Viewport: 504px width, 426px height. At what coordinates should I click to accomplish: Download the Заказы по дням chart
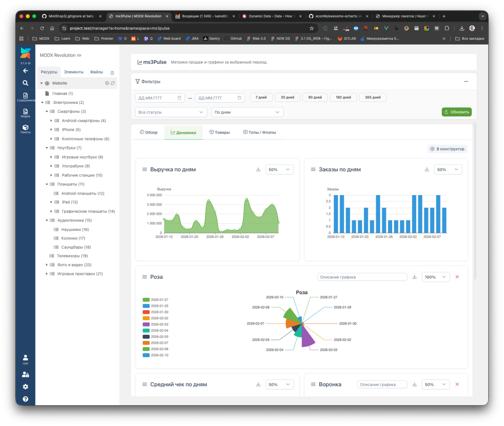pos(427,170)
